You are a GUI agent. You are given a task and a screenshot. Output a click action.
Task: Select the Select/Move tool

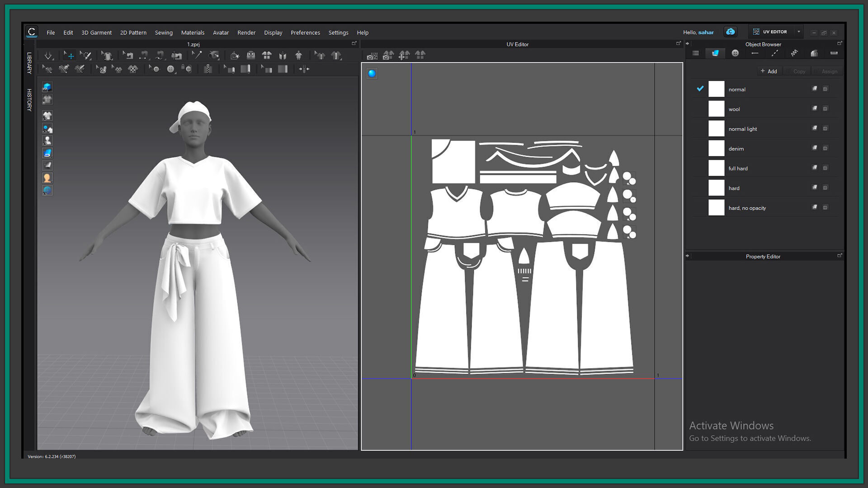tap(69, 56)
